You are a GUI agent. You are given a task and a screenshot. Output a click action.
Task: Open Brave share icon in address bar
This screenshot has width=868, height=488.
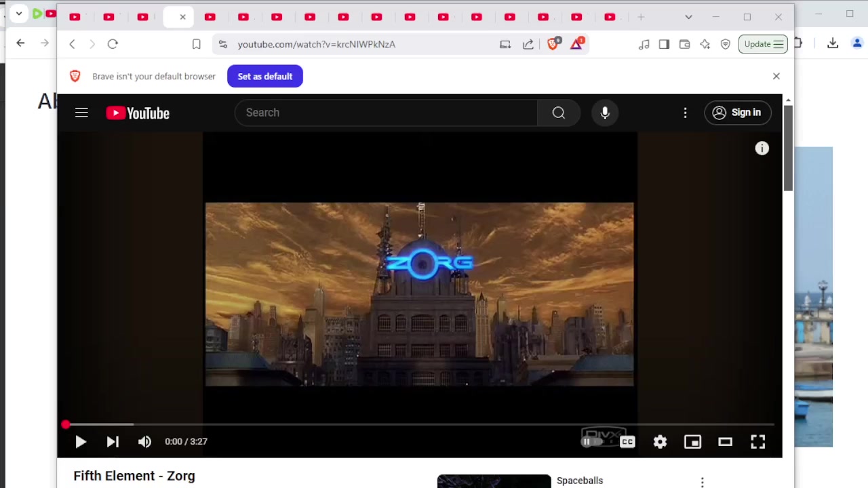[x=528, y=44]
